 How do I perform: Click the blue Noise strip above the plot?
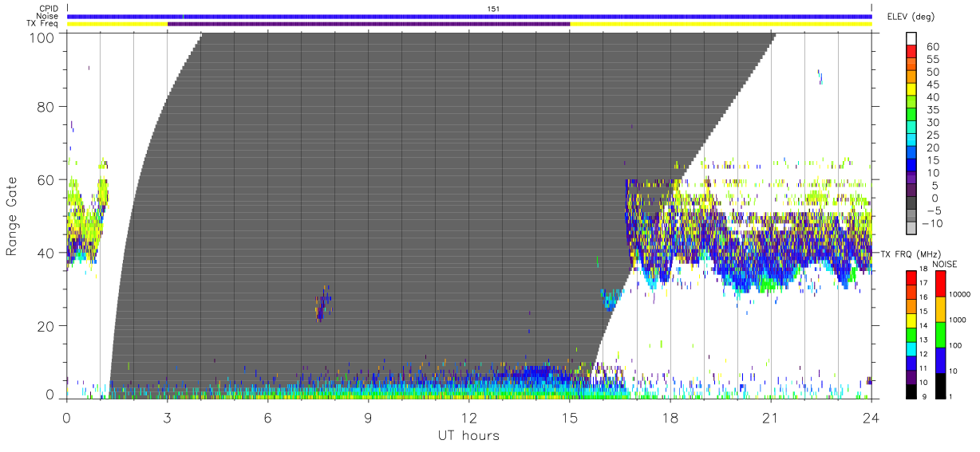[x=469, y=16]
